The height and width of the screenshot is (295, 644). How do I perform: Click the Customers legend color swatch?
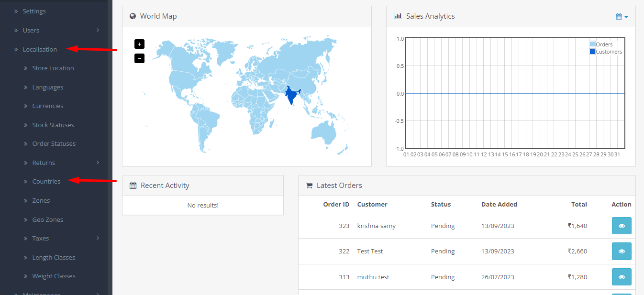coord(592,52)
